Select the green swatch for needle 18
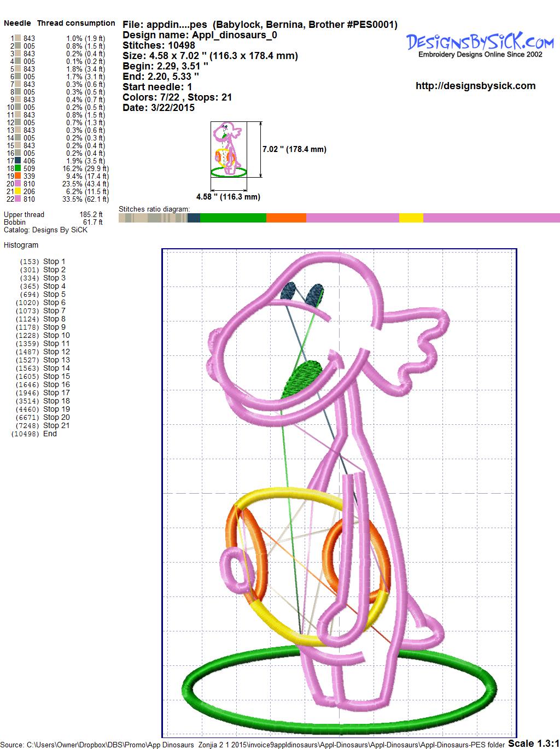 coord(17,168)
